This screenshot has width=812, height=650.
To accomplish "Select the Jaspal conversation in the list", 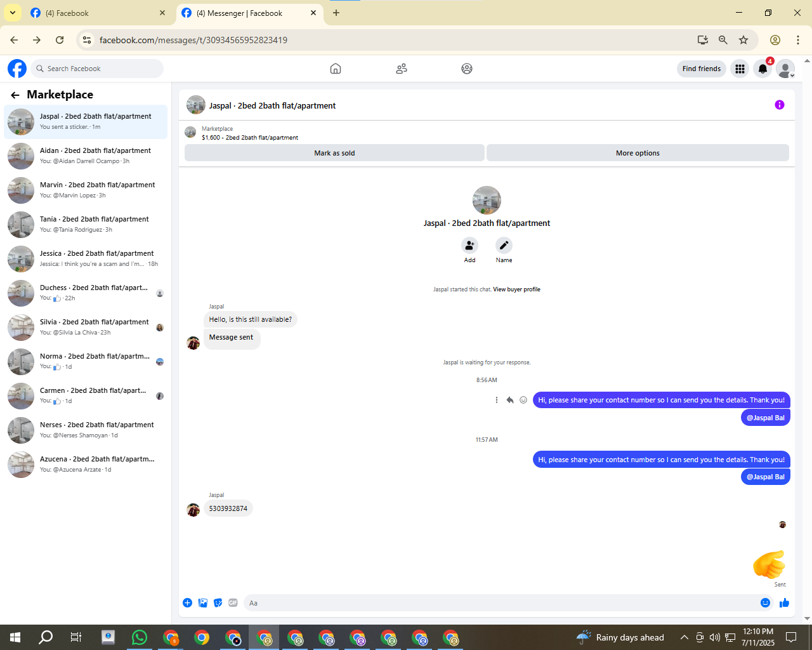I will tap(86, 122).
